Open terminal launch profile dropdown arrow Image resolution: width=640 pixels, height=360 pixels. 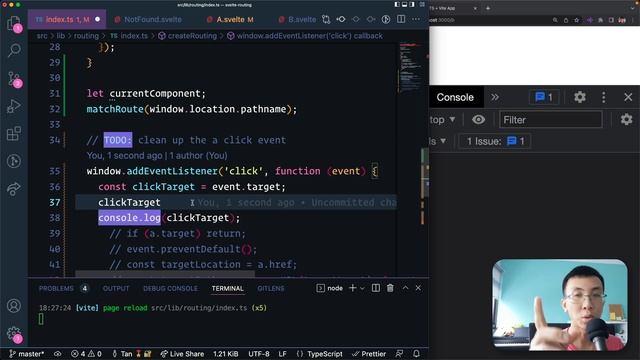tap(362, 288)
